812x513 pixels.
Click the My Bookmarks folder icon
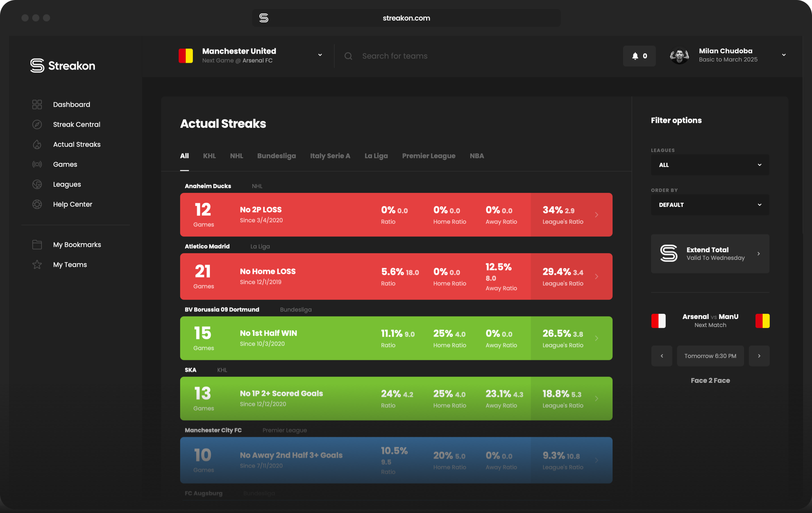point(37,245)
